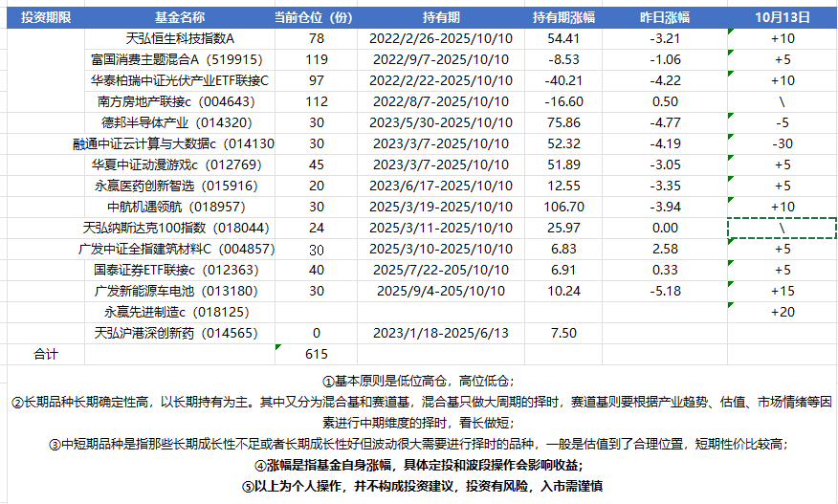The height and width of the screenshot is (504, 838).
Task: Click the 昨日涨幅 column header
Action: pyautogui.click(x=665, y=17)
